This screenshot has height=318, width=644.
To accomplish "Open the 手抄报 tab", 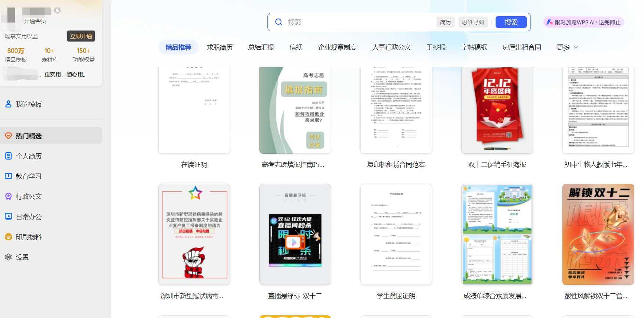I will coord(436,47).
